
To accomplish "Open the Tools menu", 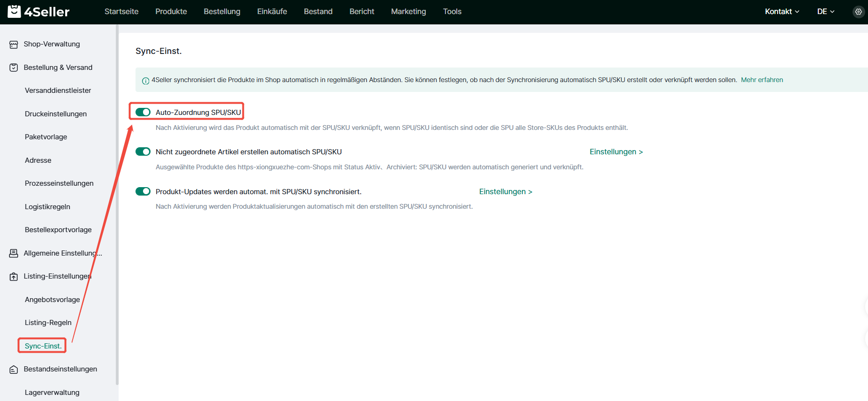I will 452,12.
